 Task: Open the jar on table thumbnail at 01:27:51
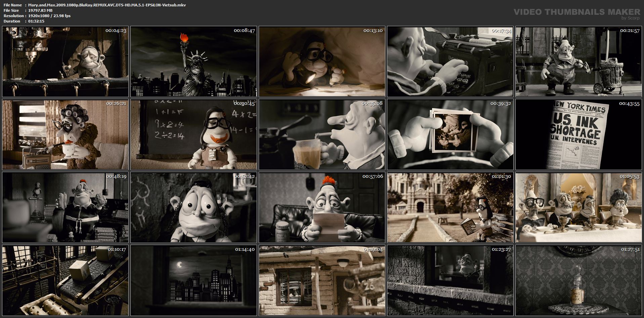(x=578, y=280)
